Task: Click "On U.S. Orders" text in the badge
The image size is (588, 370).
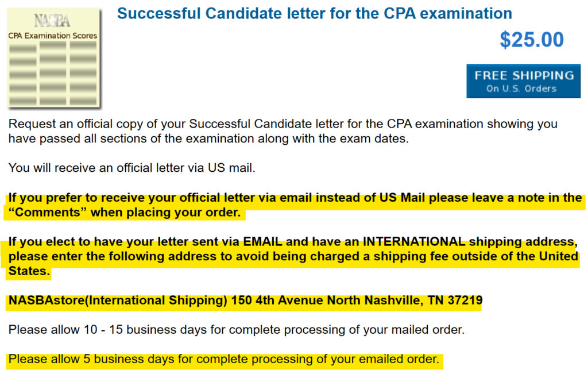Action: pyautogui.click(x=521, y=88)
